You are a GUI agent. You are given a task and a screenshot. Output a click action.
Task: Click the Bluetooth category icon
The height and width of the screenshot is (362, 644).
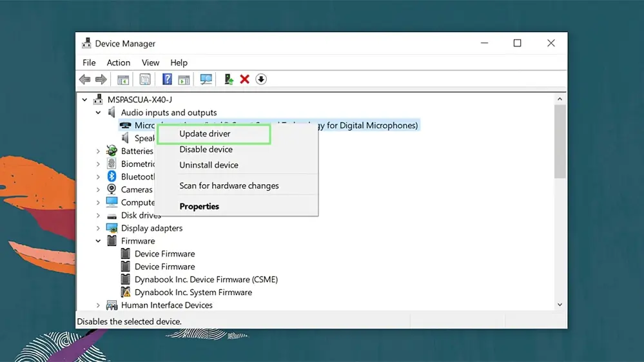click(112, 176)
